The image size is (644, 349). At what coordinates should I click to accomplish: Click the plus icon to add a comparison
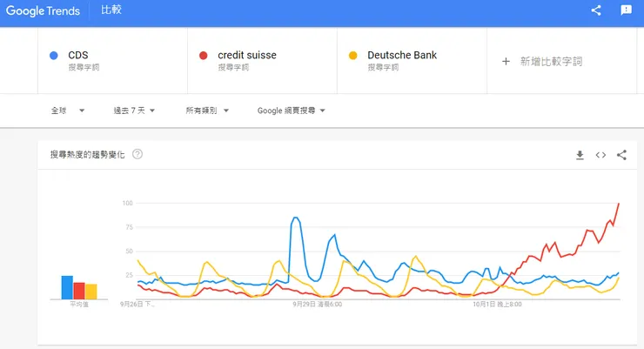(506, 61)
